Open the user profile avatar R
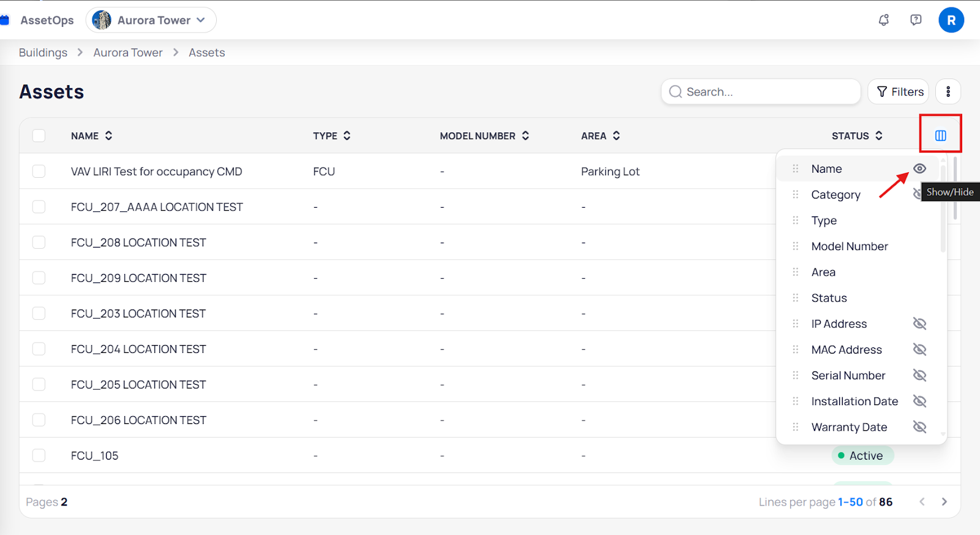The height and width of the screenshot is (535, 980). pyautogui.click(x=951, y=20)
